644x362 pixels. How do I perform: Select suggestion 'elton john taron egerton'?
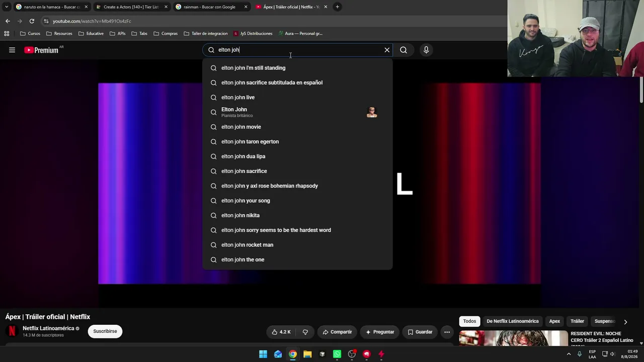tap(297, 142)
